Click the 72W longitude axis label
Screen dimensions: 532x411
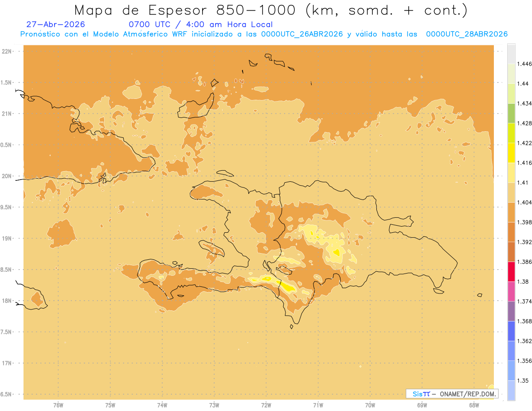[266, 405]
